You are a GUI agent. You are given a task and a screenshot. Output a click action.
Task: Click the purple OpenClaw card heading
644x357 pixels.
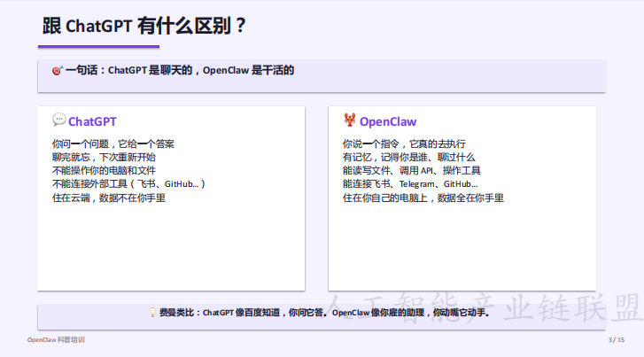point(387,121)
